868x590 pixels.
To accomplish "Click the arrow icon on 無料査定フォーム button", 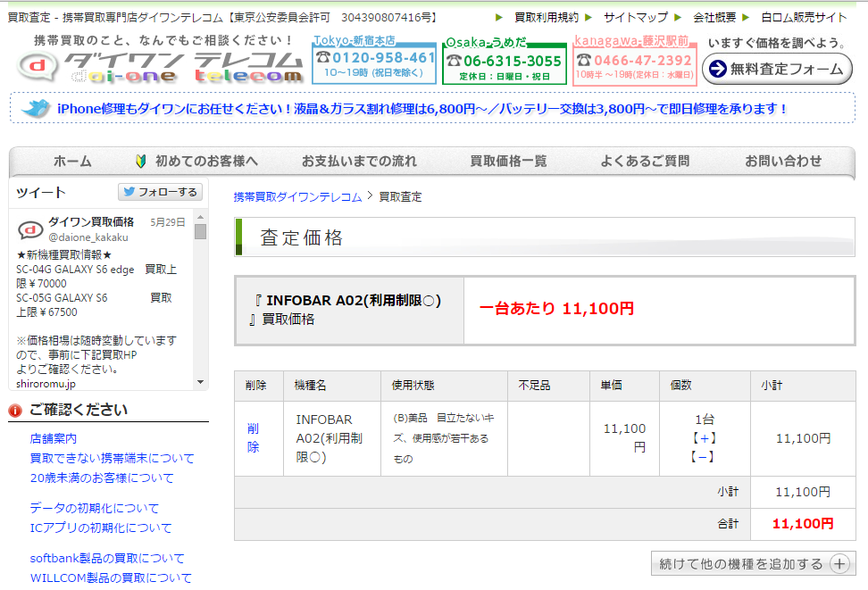I will pyautogui.click(x=717, y=69).
